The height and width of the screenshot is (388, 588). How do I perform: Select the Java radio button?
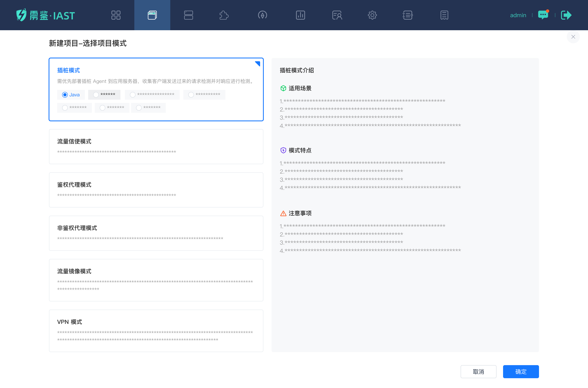click(x=65, y=95)
